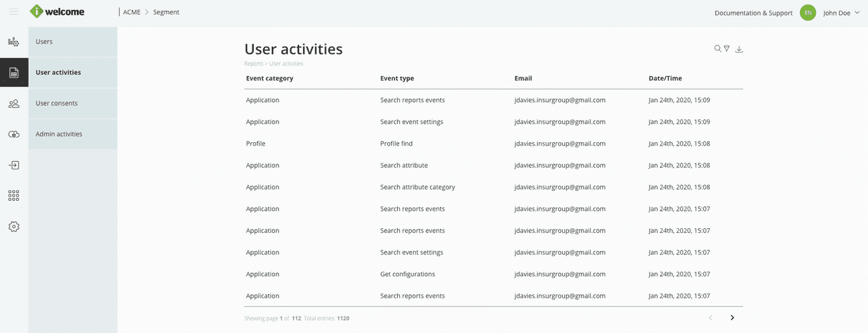Open Documentation & Support link
This screenshot has width=868, height=333.
coord(753,13)
